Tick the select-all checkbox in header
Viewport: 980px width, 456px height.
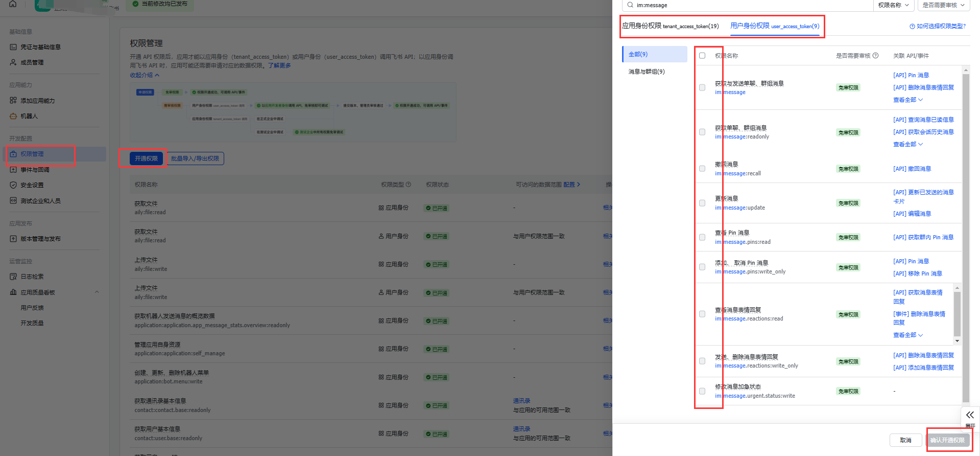click(702, 56)
